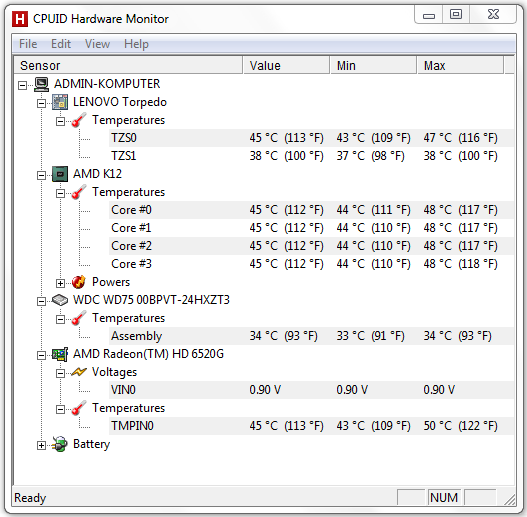Click Core #3 max value 48 °C (118 °F)
Viewport: 527px width, 517px height.
tap(460, 264)
